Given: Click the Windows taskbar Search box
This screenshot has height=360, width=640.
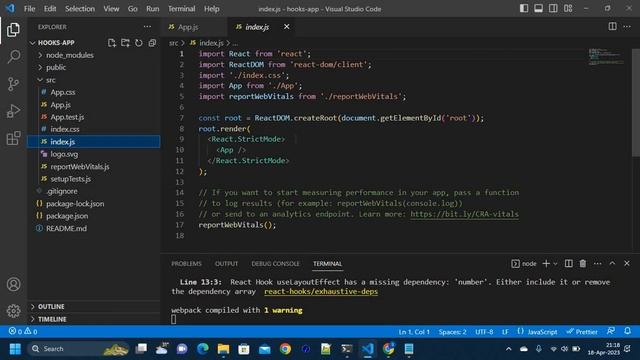Looking at the screenshot, I should 78,349.
